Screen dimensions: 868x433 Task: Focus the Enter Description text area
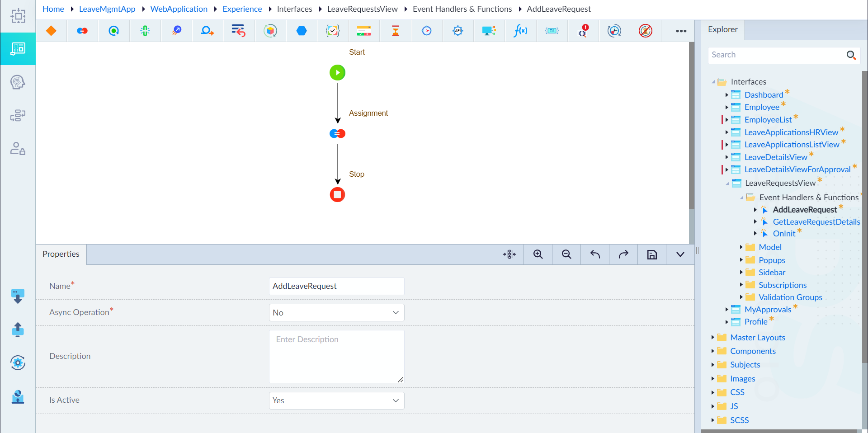click(x=336, y=357)
